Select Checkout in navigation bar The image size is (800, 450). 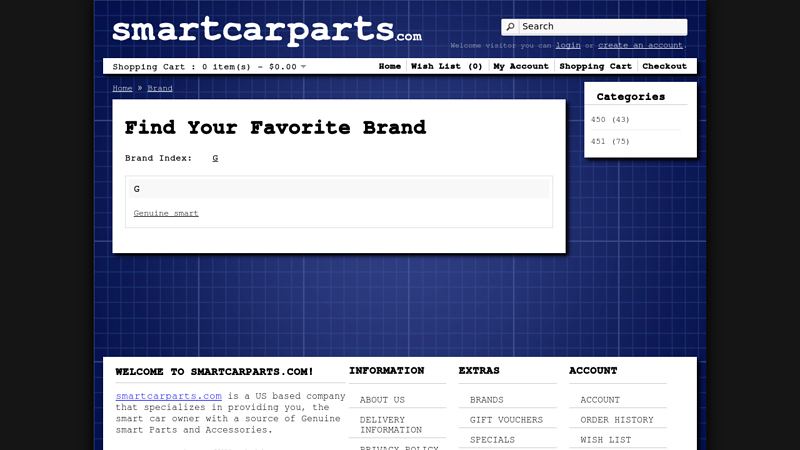(x=664, y=66)
